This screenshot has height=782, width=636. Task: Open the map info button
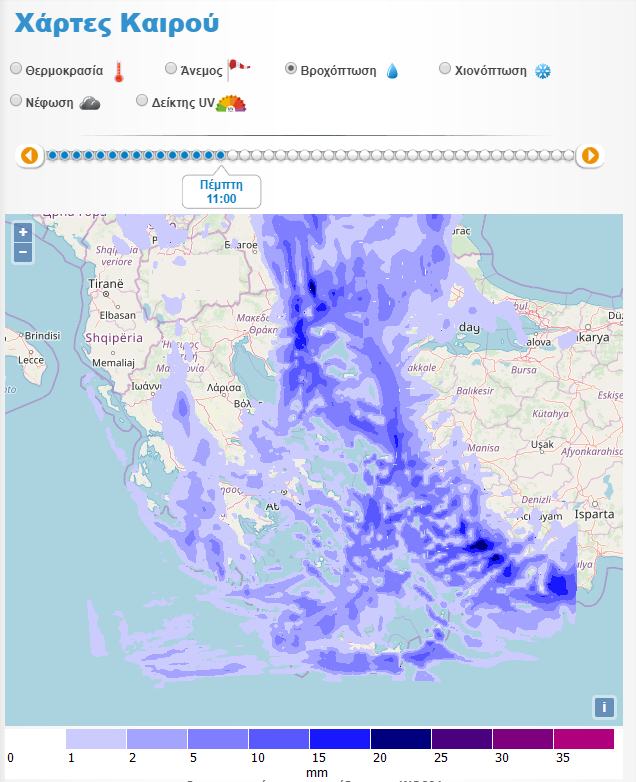(x=604, y=707)
